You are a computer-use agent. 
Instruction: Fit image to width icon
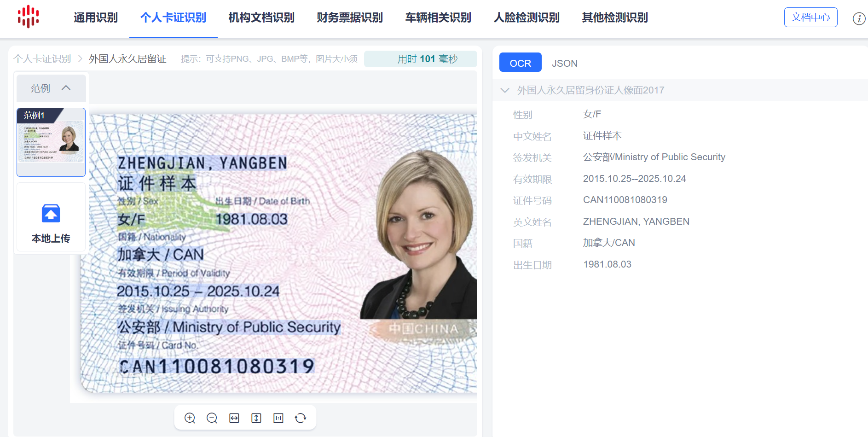(234, 418)
